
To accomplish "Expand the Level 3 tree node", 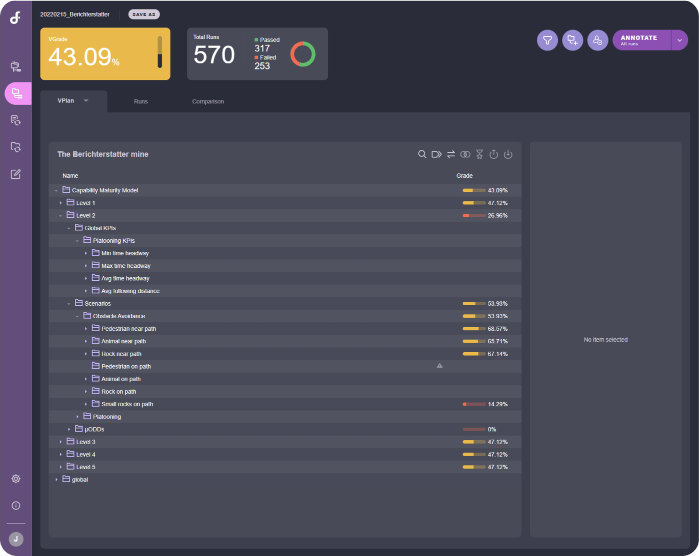I will coord(60,441).
